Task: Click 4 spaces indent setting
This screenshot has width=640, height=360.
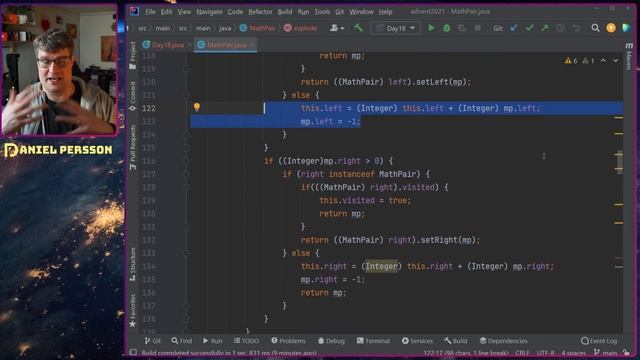Action: pos(573,353)
